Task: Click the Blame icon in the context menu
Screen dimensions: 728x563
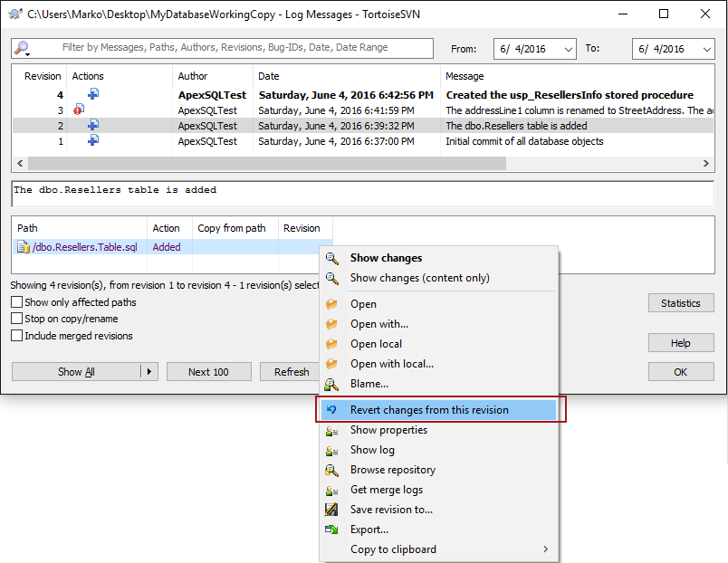Action: point(331,384)
